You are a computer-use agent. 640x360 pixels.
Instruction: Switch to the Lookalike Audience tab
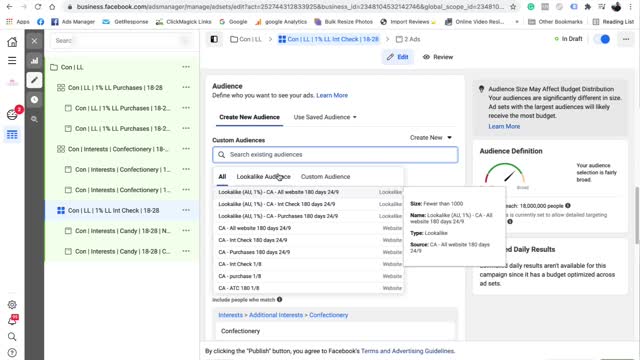coord(263,177)
